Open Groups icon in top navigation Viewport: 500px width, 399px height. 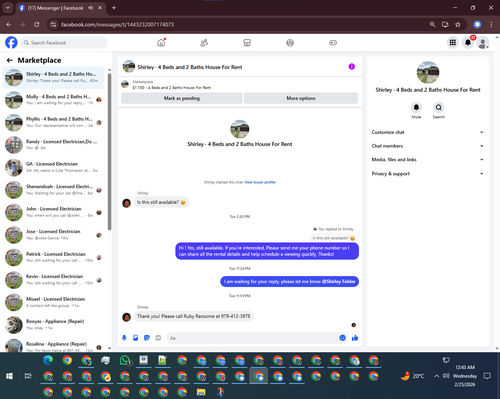pyautogui.click(x=290, y=43)
